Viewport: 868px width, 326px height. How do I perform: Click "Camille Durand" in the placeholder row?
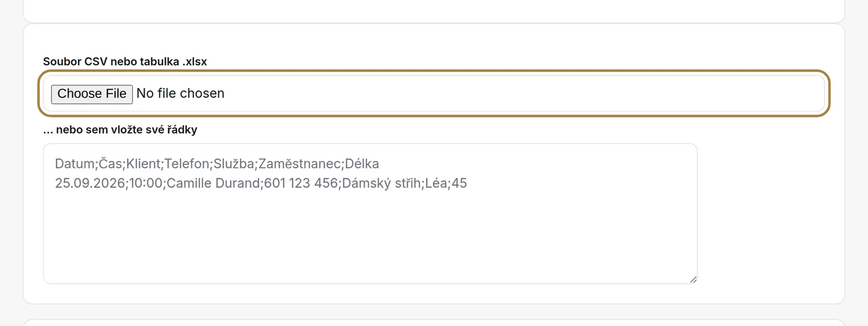coord(213,184)
